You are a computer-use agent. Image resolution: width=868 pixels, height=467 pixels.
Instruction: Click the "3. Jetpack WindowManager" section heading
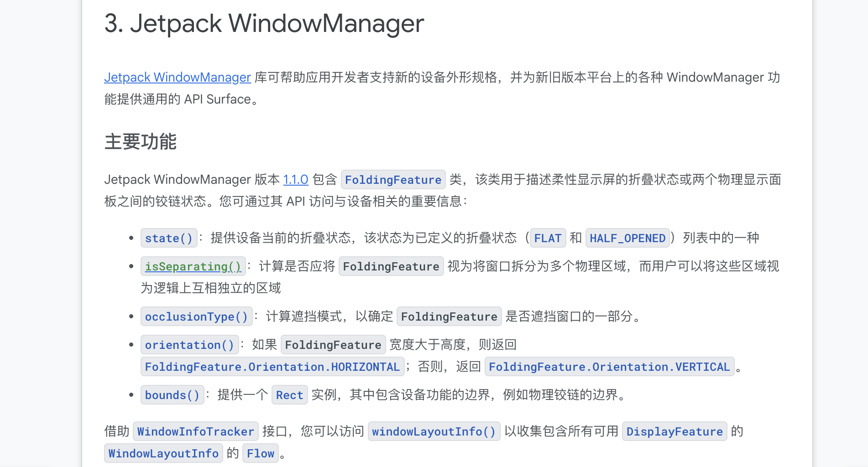(x=264, y=24)
